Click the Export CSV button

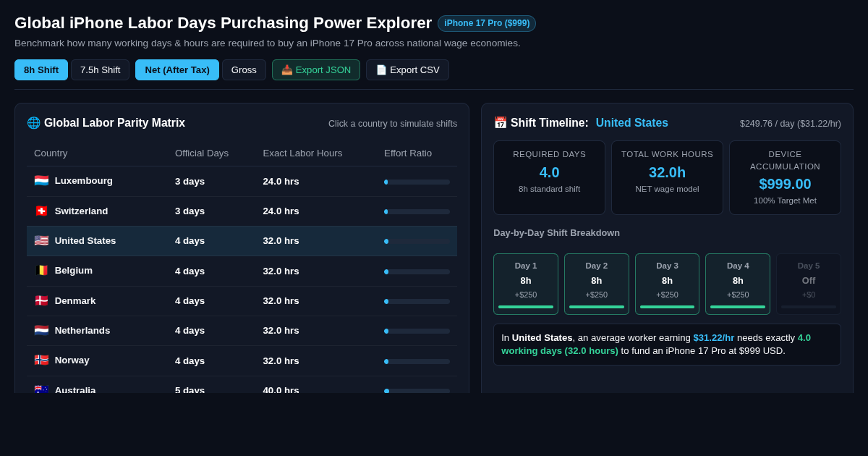407,69
